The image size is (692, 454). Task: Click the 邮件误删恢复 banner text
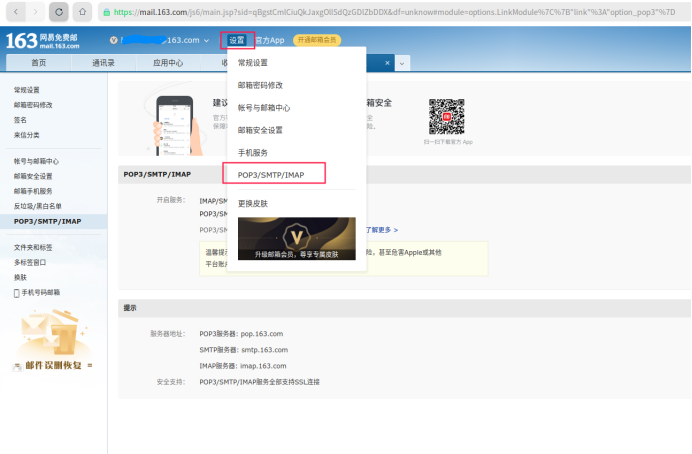(x=53, y=365)
